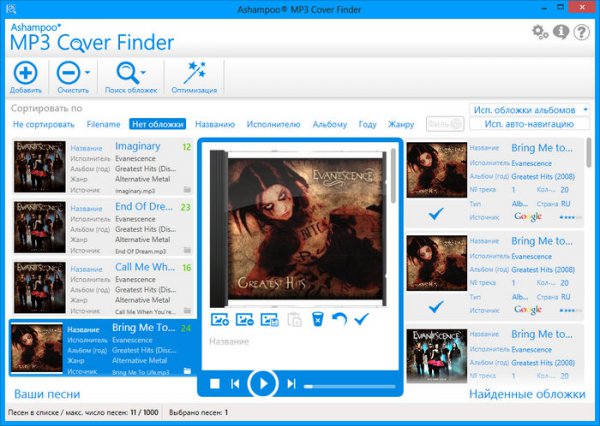Click the rating dots in the second found cover
Image resolution: width=600 pixels, height=426 pixels.
(570, 310)
